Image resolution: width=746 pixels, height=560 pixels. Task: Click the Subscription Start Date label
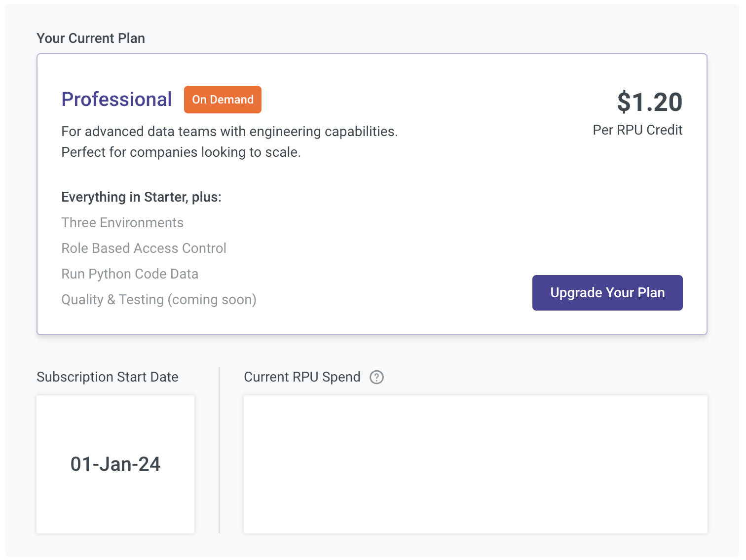(x=108, y=377)
